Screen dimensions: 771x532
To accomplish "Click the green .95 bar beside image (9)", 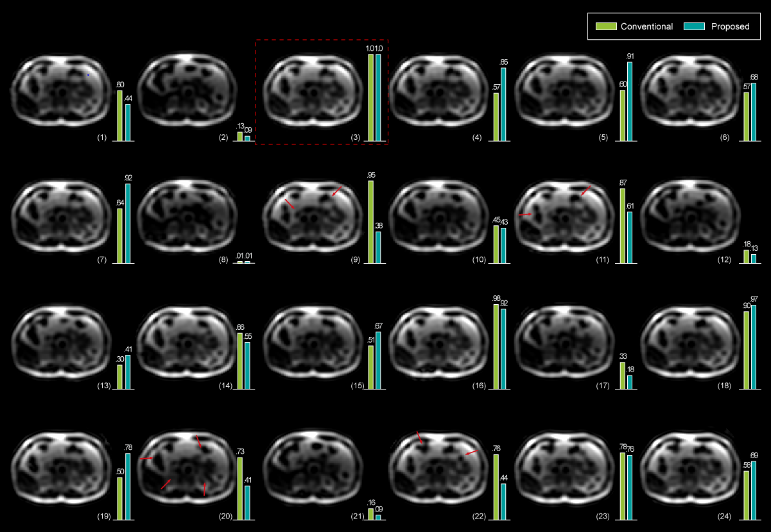I will click(370, 222).
